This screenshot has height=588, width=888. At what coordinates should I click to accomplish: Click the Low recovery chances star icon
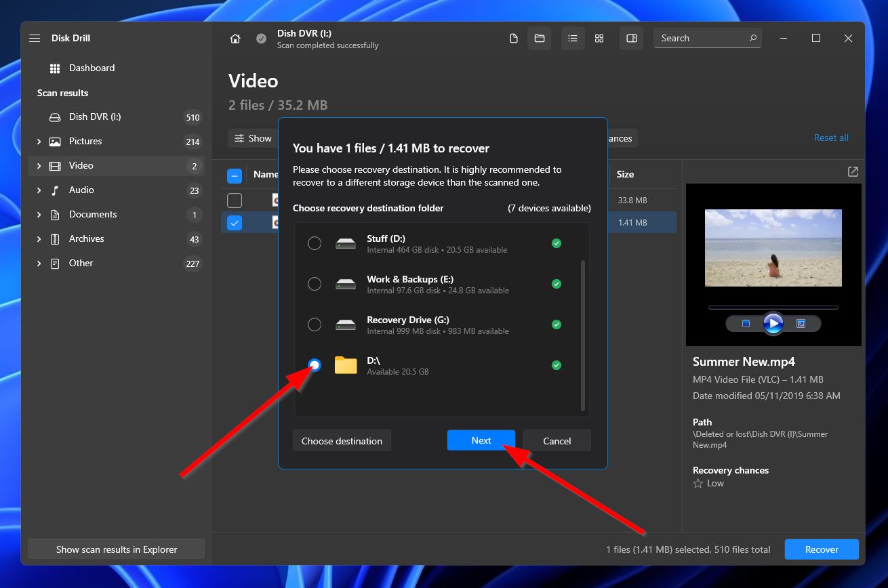[x=698, y=484]
